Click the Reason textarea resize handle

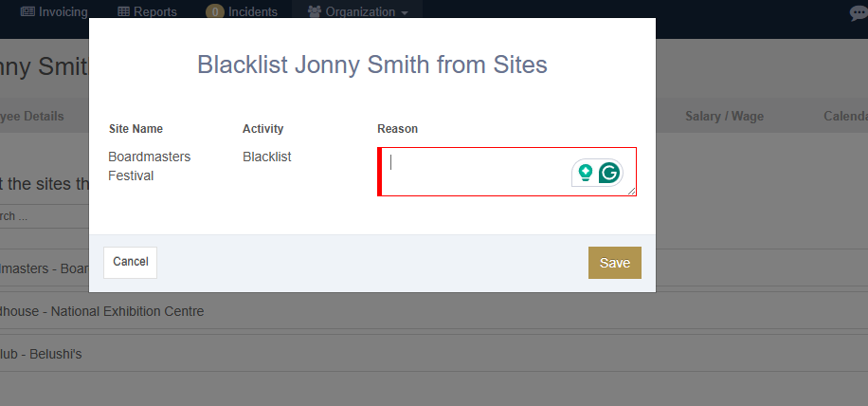click(632, 191)
